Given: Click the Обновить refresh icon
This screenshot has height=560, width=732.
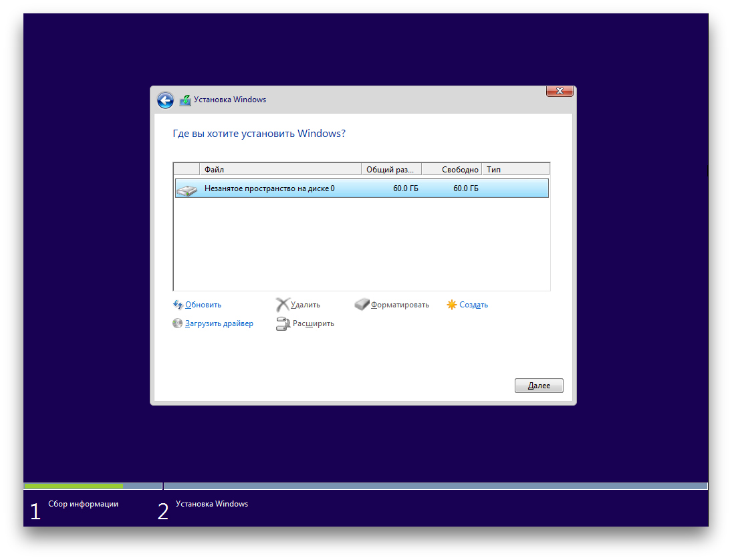Looking at the screenshot, I should point(178,305).
